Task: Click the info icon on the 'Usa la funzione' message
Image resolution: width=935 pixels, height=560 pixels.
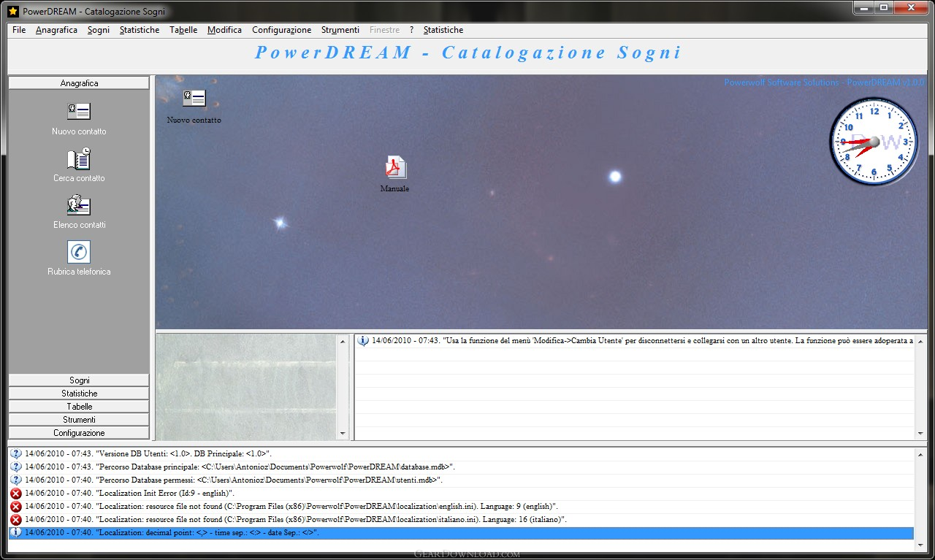Action: click(363, 340)
